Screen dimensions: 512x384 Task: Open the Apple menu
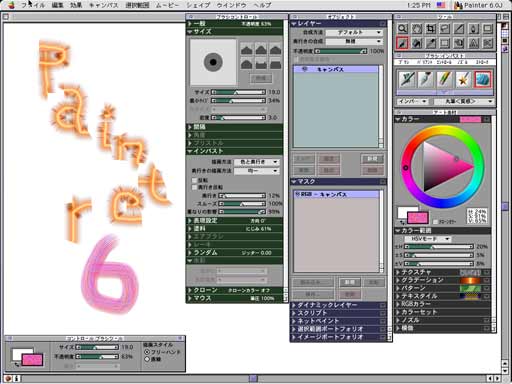[x=11, y=5]
